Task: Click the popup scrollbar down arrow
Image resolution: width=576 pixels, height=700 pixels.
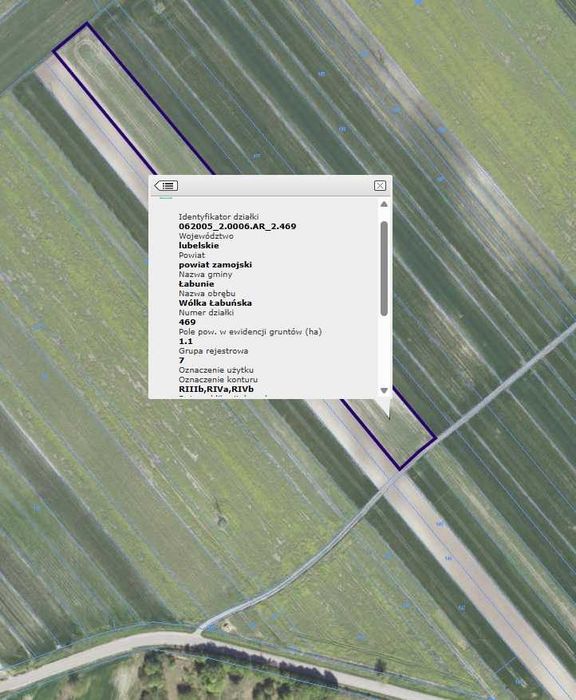Action: pyautogui.click(x=384, y=391)
